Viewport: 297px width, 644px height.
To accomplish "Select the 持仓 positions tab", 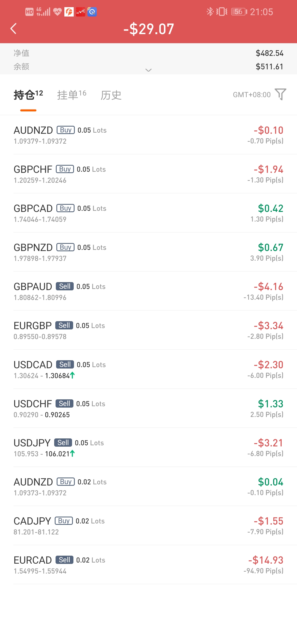I will [28, 95].
